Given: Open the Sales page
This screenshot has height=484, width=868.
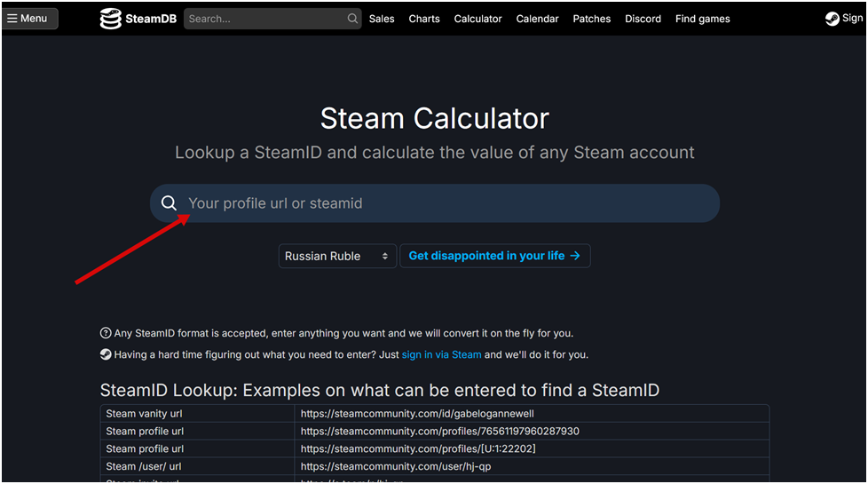Looking at the screenshot, I should tap(382, 19).
